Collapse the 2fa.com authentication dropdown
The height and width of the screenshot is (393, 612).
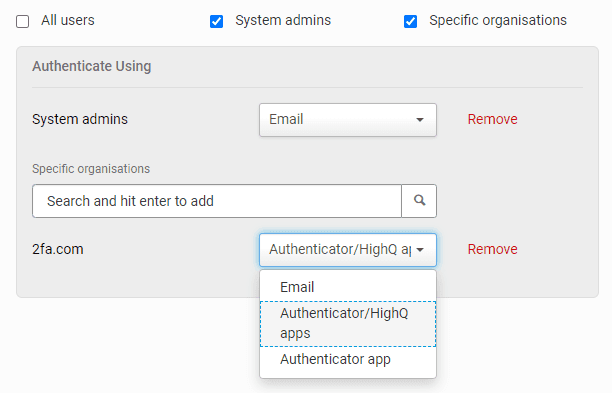click(348, 250)
